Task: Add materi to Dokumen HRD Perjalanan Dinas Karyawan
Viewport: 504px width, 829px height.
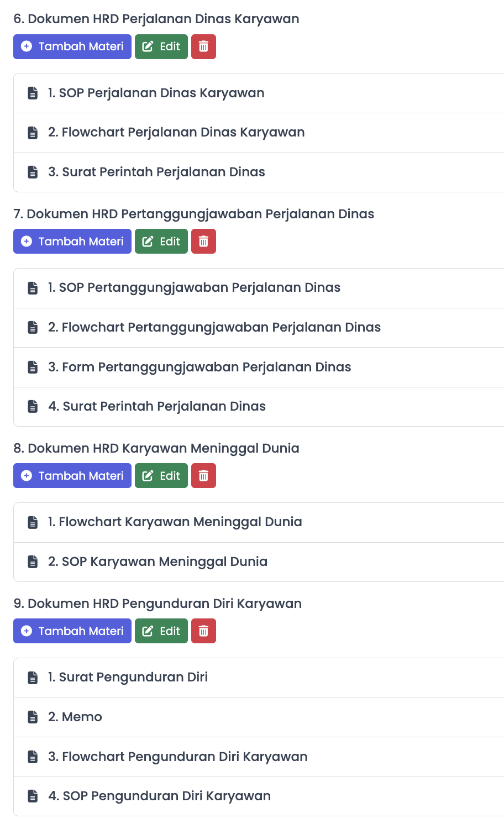Action: tap(72, 46)
